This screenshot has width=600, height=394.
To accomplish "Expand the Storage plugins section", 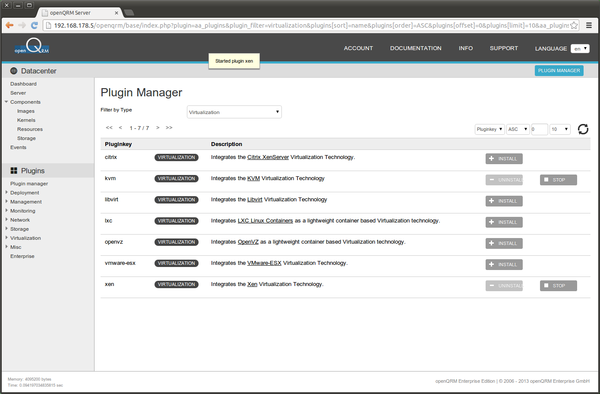I will pyautogui.click(x=6, y=229).
